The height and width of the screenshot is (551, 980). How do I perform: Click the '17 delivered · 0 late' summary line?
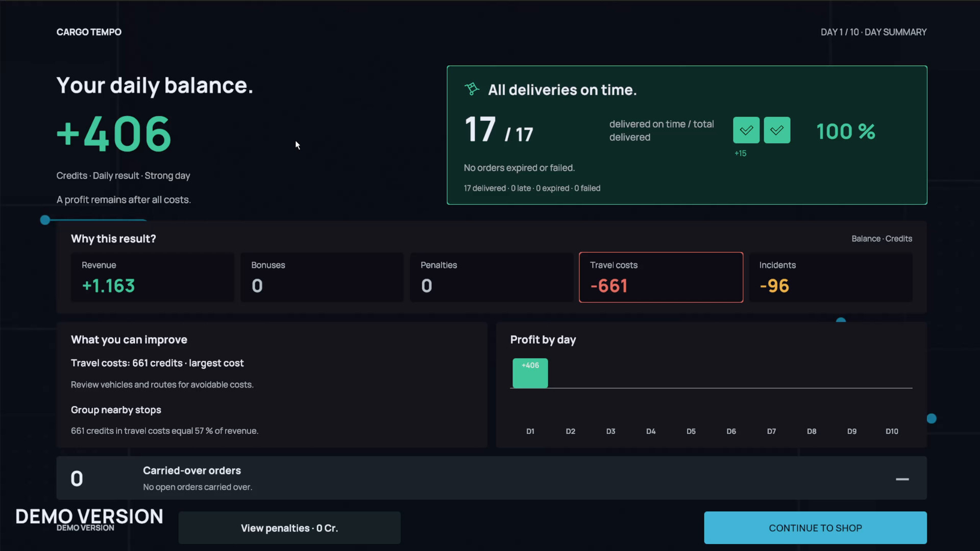click(x=532, y=188)
